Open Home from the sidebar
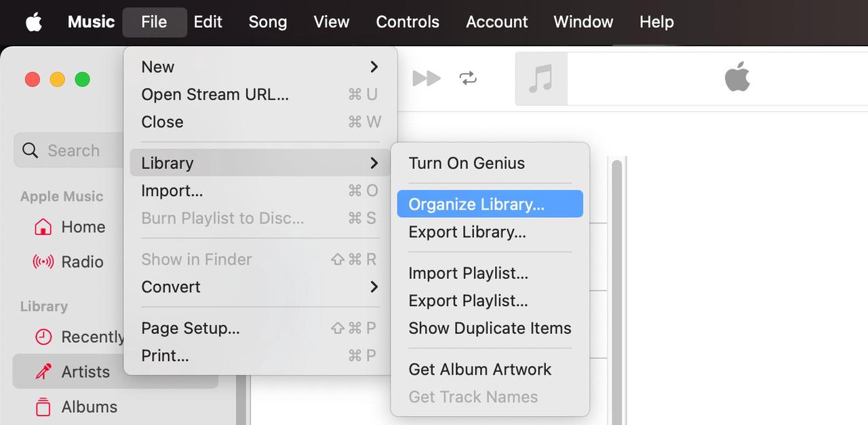The image size is (868, 425). click(83, 227)
